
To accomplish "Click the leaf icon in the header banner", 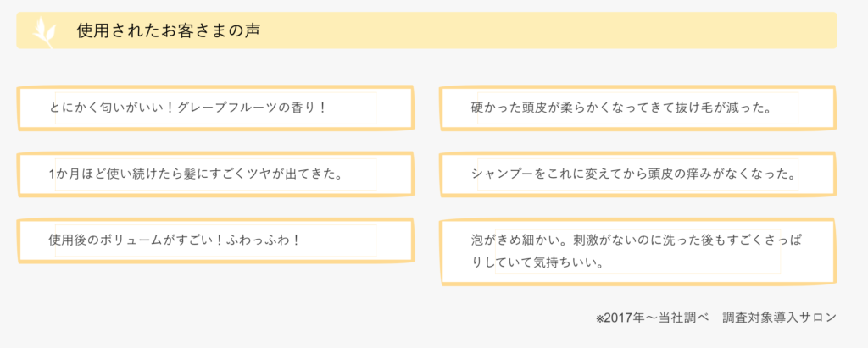I will (x=44, y=33).
